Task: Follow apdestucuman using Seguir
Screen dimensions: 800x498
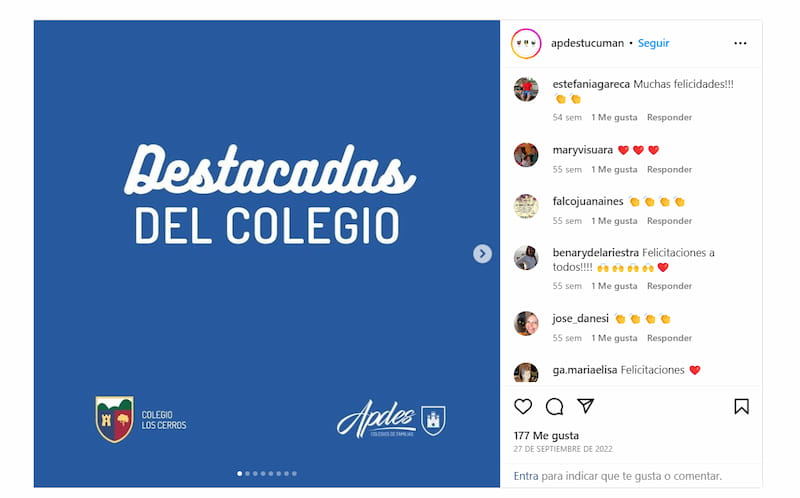Action: 654,43
